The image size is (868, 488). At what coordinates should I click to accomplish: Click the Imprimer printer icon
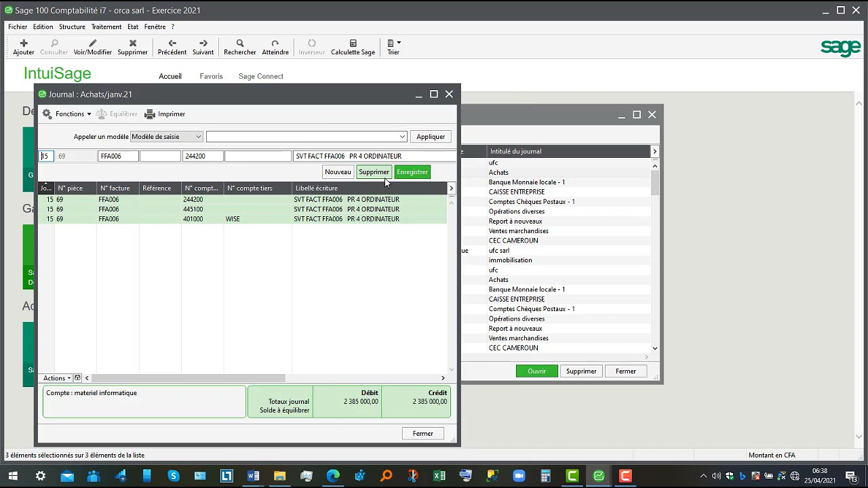click(165, 114)
